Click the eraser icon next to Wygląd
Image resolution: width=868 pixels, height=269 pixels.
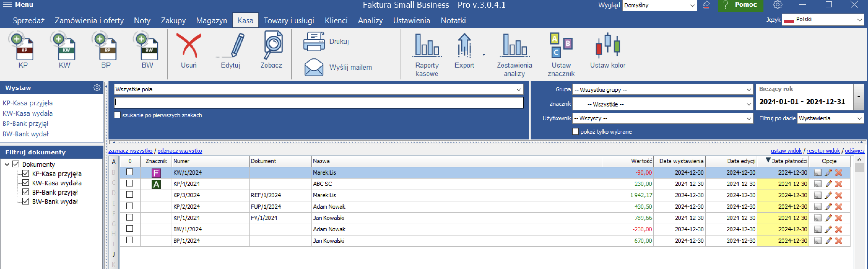(706, 5)
